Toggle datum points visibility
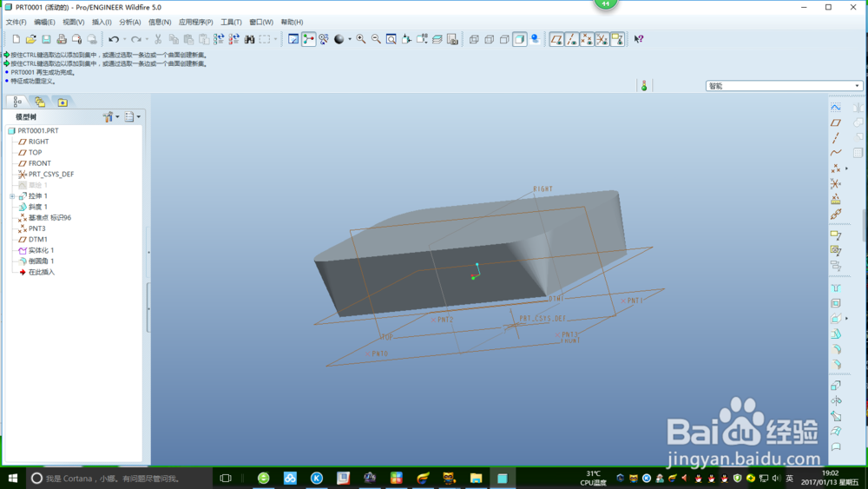The width and height of the screenshot is (868, 489). point(587,39)
